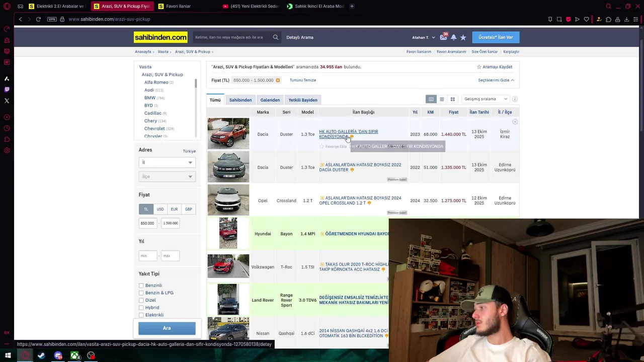Open Steam from taskbar
This screenshot has width=644, height=362.
[41, 355]
